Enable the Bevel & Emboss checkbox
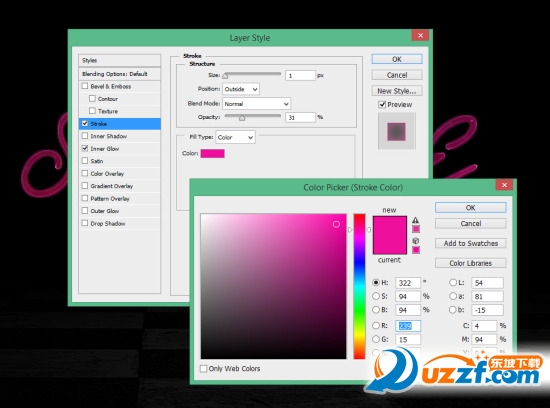Screen dimensions: 550x408 85,86
